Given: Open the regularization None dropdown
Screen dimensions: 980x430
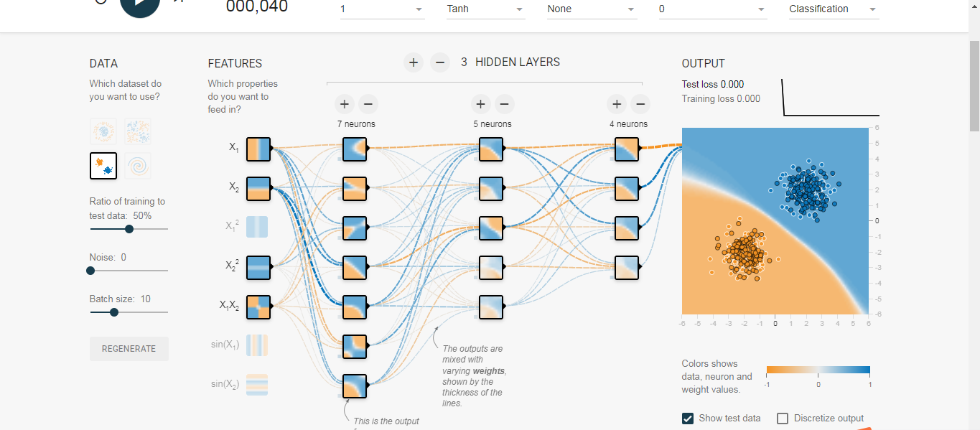Looking at the screenshot, I should pyautogui.click(x=592, y=9).
